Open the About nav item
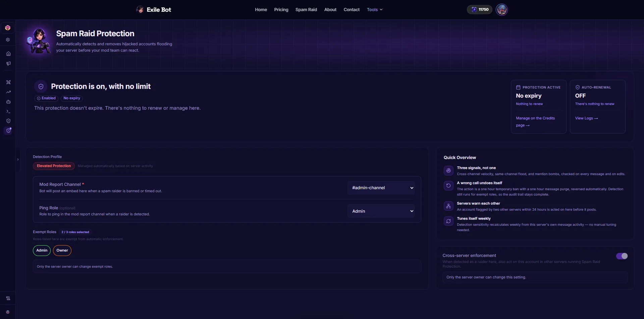This screenshot has width=644, height=319. tap(330, 10)
